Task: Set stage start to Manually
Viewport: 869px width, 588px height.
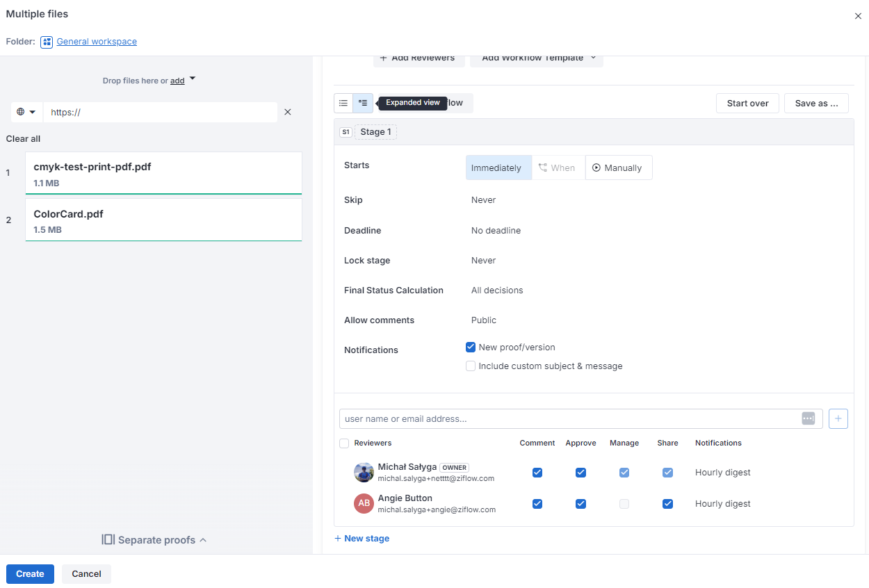Action: click(x=618, y=168)
